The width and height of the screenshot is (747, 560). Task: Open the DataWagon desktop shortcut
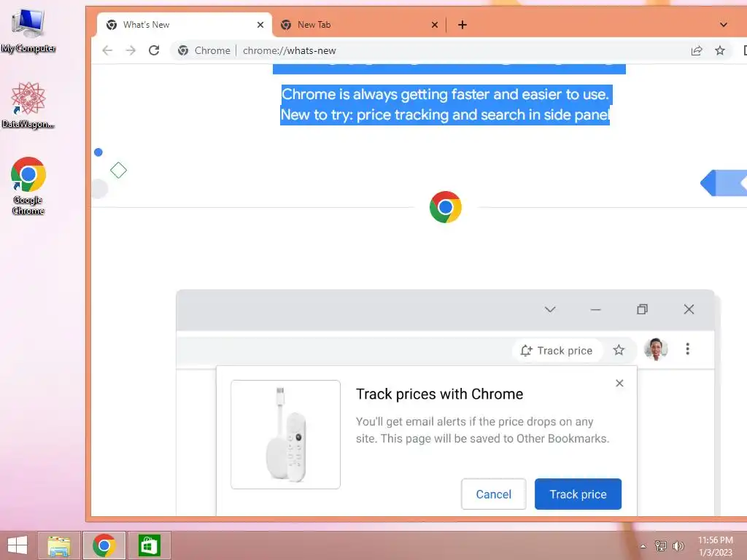(x=28, y=105)
